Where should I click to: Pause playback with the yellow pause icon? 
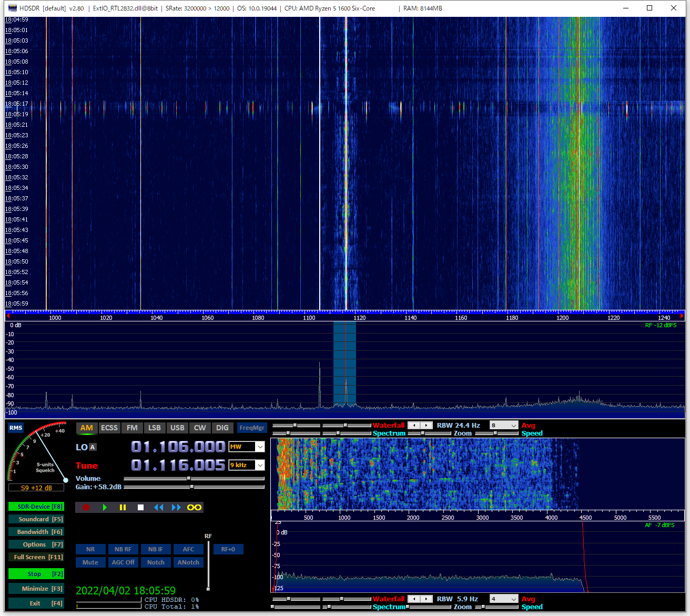(123, 507)
